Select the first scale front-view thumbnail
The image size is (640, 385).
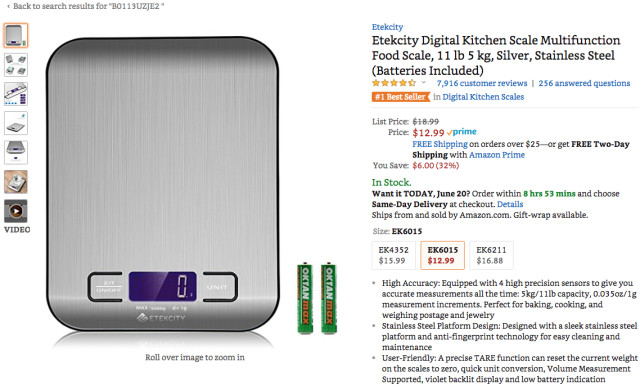pyautogui.click(x=16, y=36)
